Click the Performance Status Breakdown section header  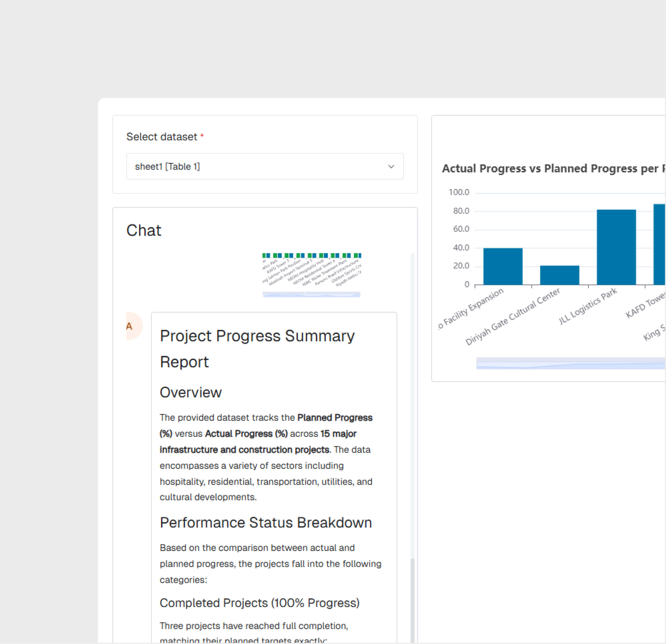[x=266, y=522]
